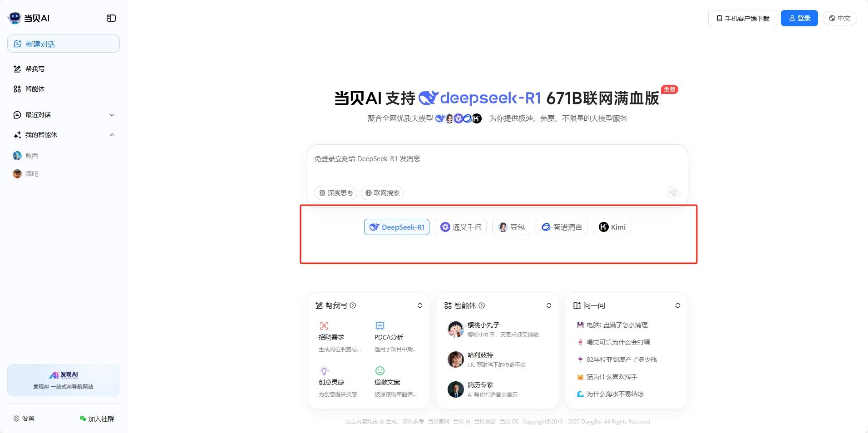Viewport: 868px width, 433px height.
Task: Open 设置 at the sidebar bottom
Action: [x=24, y=418]
